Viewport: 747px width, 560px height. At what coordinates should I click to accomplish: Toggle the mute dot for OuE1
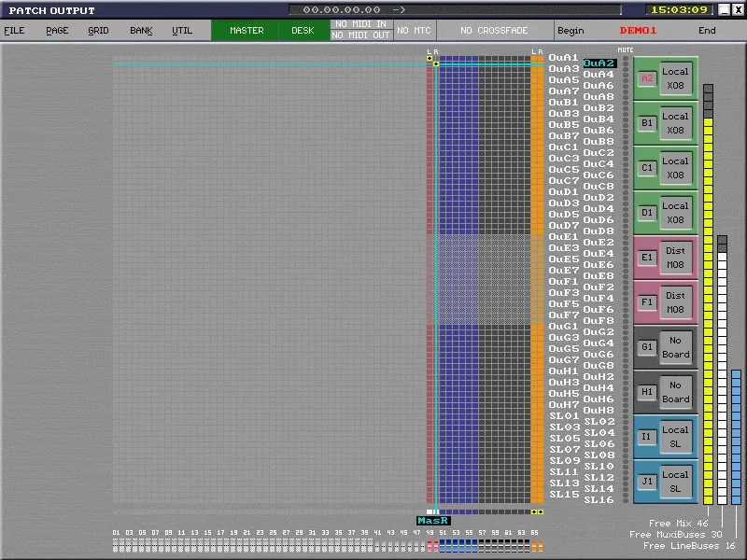626,237
